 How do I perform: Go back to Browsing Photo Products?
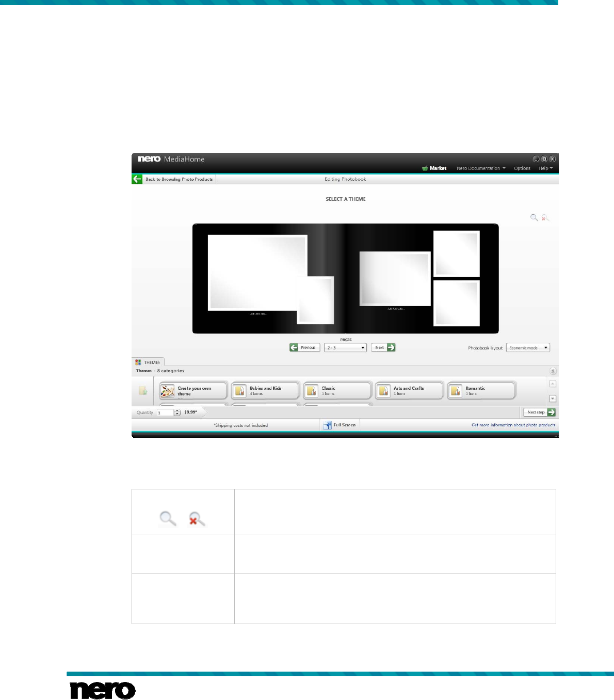[179, 179]
